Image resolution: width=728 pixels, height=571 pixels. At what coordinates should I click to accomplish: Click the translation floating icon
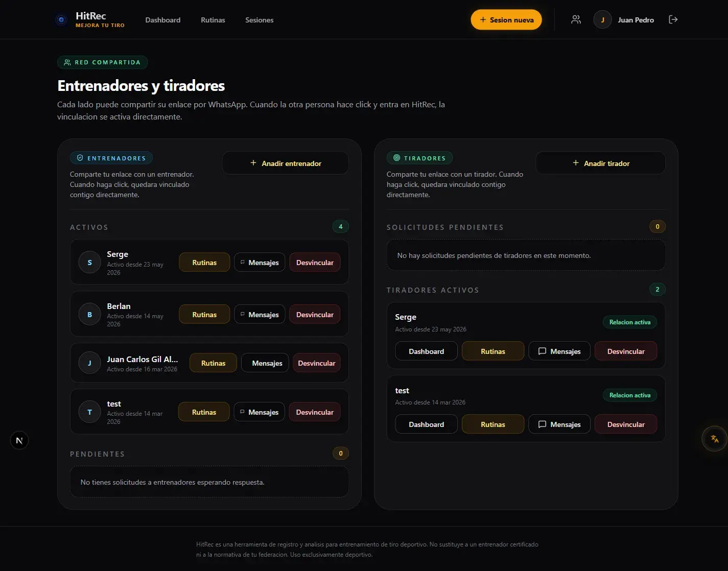[715, 439]
